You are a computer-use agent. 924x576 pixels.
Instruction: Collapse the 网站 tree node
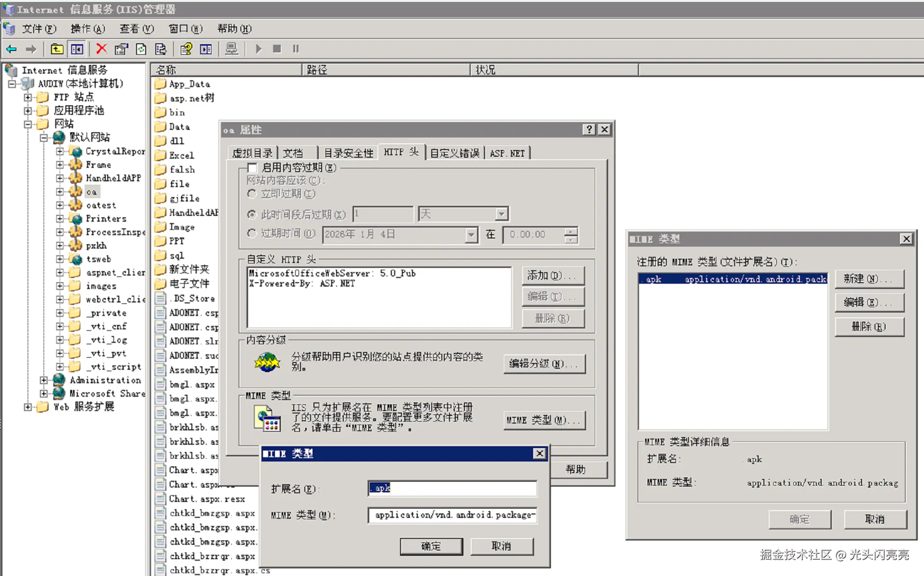click(x=28, y=124)
